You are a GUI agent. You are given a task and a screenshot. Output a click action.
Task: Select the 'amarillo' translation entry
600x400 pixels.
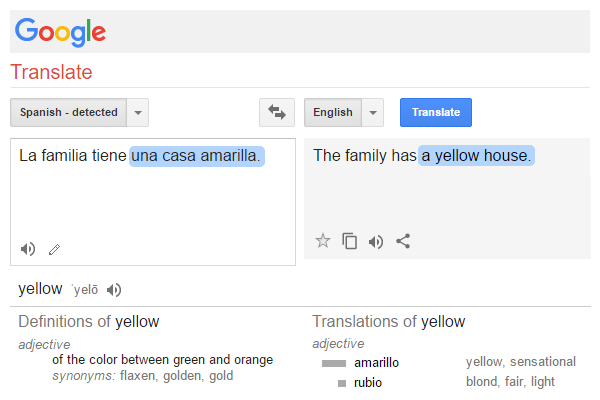pos(377,362)
